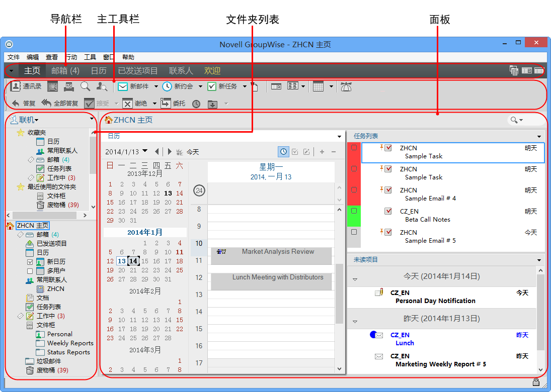Open the 2014/1/13 date picker dropdown
Viewport: 551px width, 392px height.
[x=145, y=151]
